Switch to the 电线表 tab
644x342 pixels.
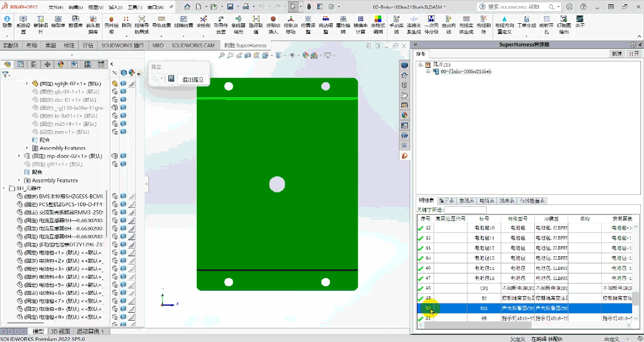[x=487, y=201]
